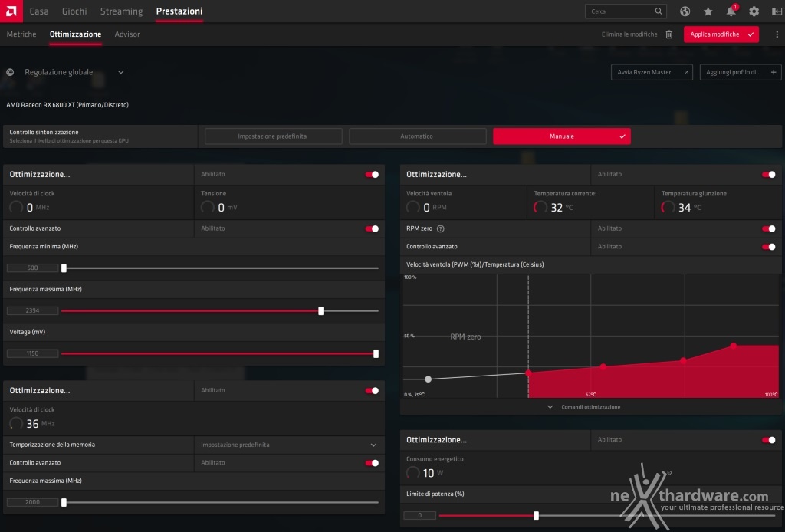Click the RPM zero help icon

click(441, 228)
